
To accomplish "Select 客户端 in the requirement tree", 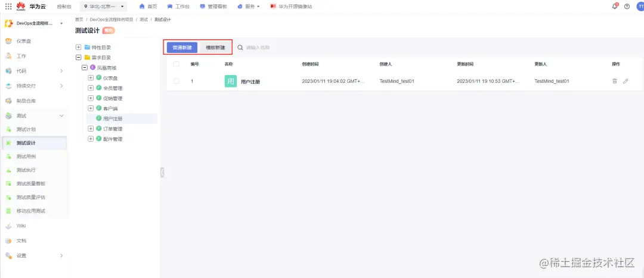I will pyautogui.click(x=110, y=108).
